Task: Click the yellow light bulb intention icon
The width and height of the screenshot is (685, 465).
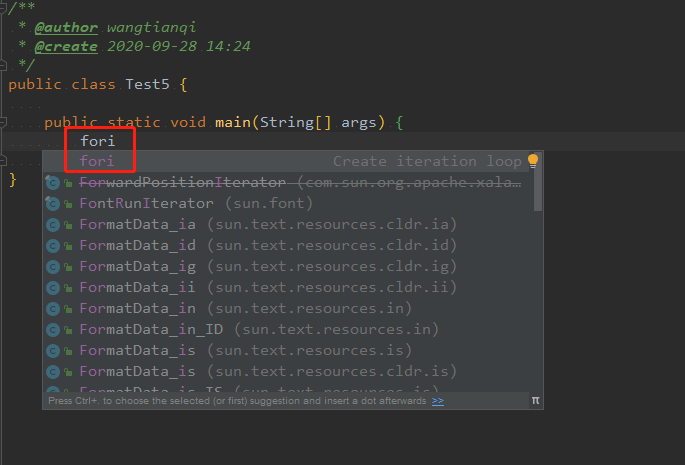Action: tap(533, 161)
